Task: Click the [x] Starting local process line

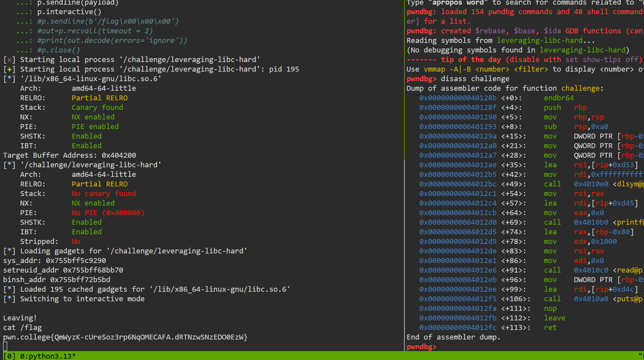Action: coord(131,60)
